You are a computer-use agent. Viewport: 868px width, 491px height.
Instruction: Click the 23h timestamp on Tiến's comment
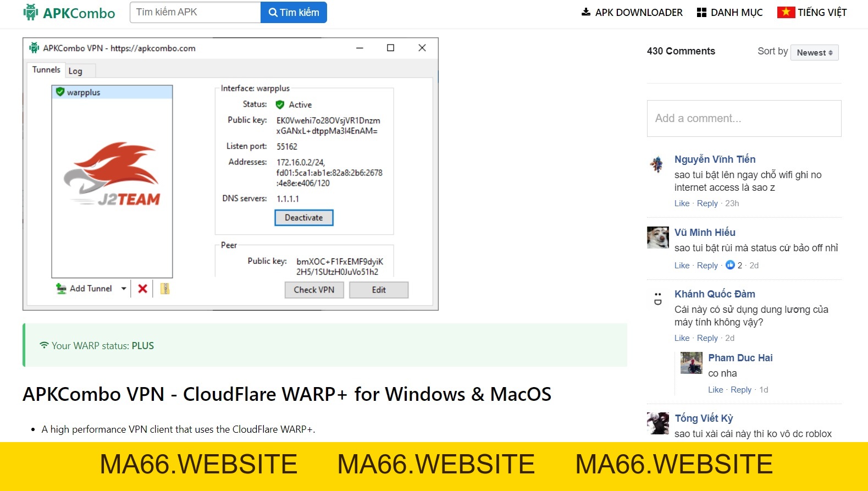732,203
